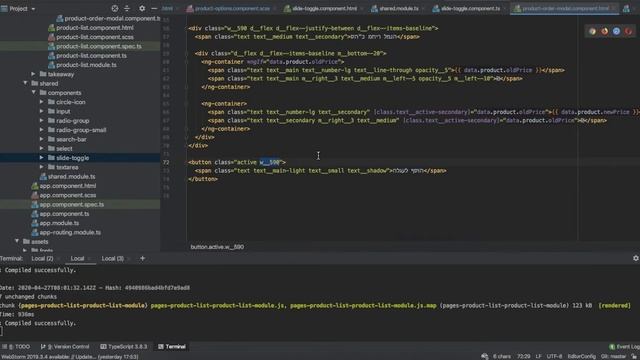
Task: Hide the Project tool window
Action: pyautogui.click(x=154, y=8)
